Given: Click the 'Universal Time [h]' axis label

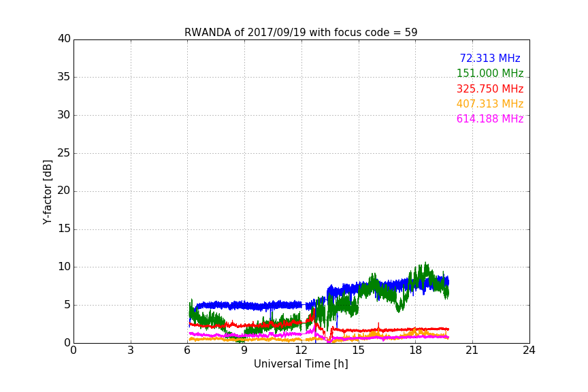Looking at the screenshot, I should [301, 364].
